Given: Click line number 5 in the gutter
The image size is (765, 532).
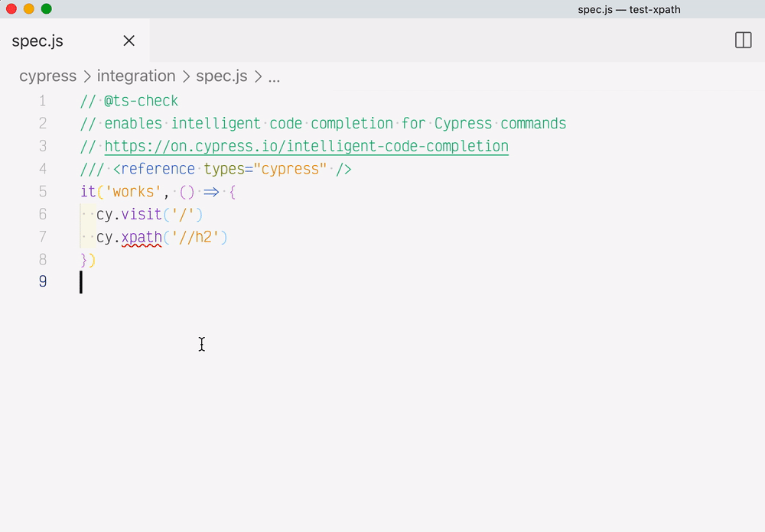Looking at the screenshot, I should (43, 191).
